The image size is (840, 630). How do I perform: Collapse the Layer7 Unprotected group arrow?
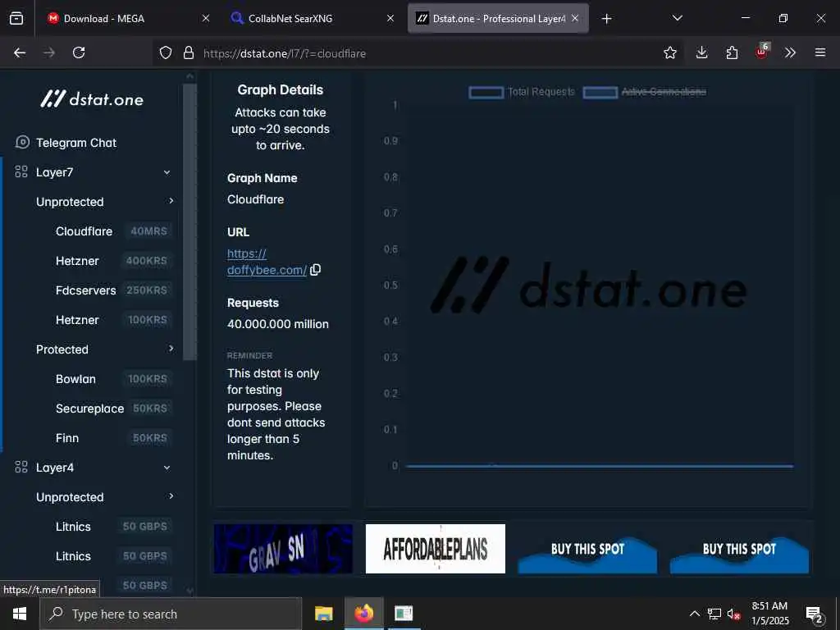pyautogui.click(x=171, y=201)
